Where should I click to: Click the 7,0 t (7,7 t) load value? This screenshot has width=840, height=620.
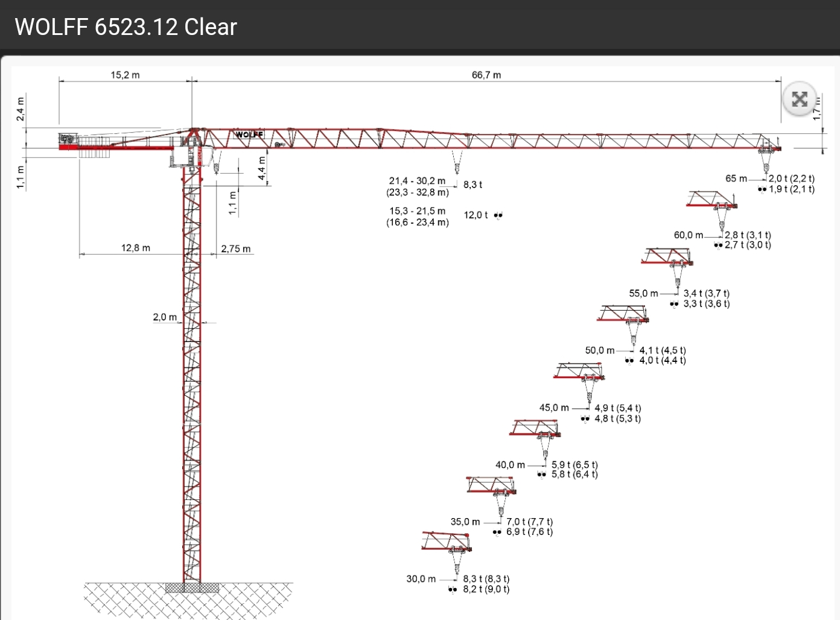tap(530, 522)
